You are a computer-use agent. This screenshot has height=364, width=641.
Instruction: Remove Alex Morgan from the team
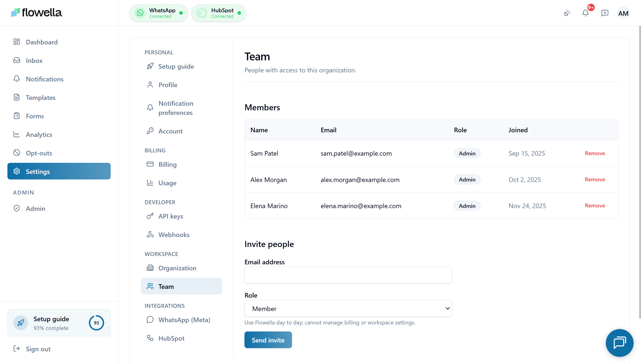(595, 179)
